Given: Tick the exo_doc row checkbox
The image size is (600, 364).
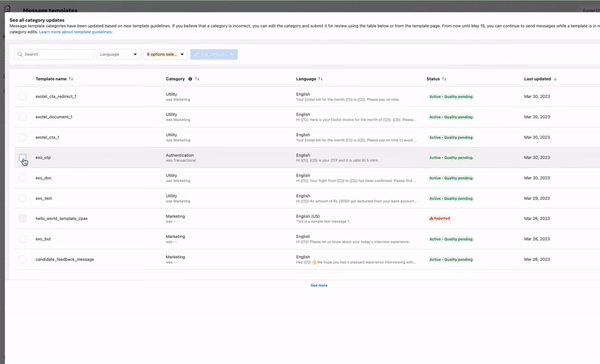Looking at the screenshot, I should (23, 178).
